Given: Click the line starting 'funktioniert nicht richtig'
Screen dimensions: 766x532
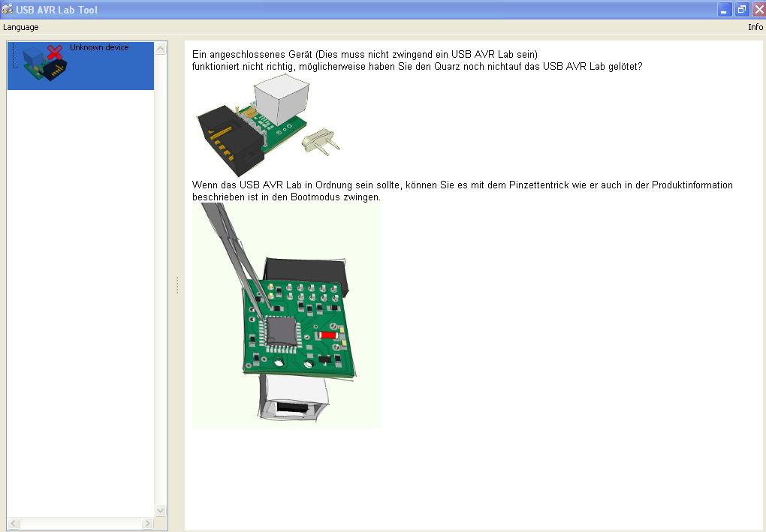Looking at the screenshot, I should [x=417, y=66].
